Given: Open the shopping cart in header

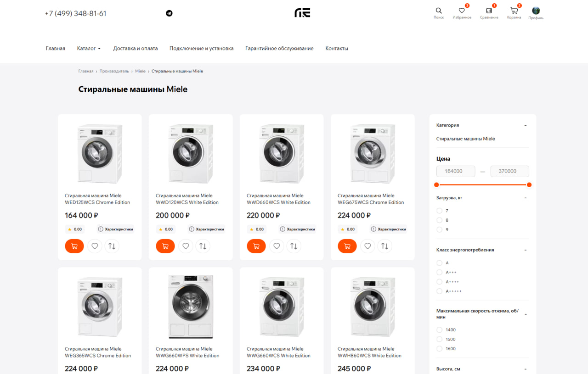Looking at the screenshot, I should 514,11.
